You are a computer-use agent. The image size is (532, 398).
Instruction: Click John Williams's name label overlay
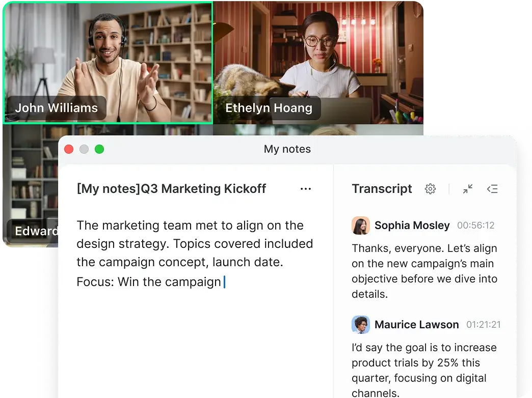(x=56, y=107)
